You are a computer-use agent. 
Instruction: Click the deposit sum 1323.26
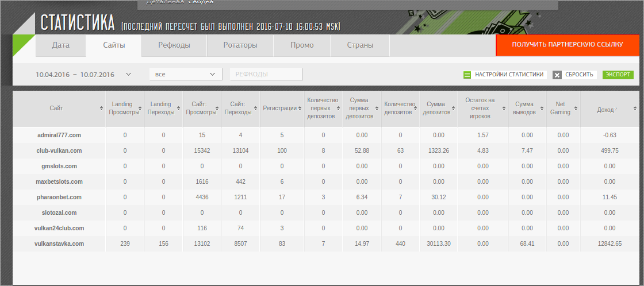click(x=438, y=150)
